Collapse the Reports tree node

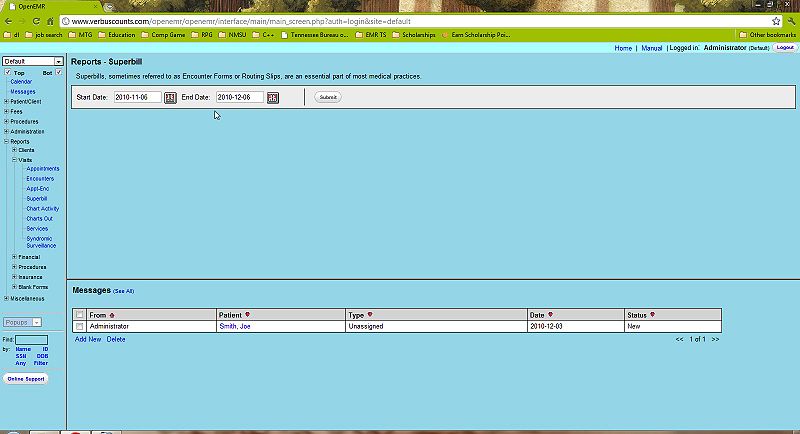[6, 141]
